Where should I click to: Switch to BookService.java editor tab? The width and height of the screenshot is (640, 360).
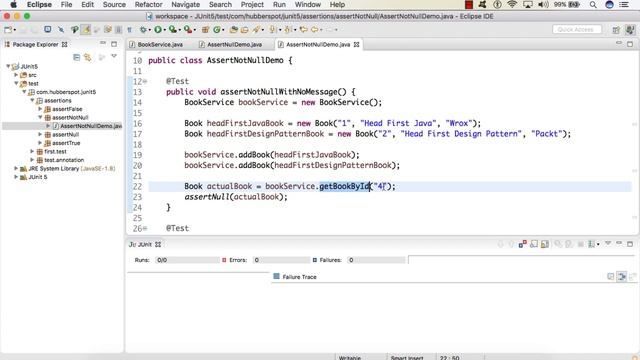tap(160, 44)
